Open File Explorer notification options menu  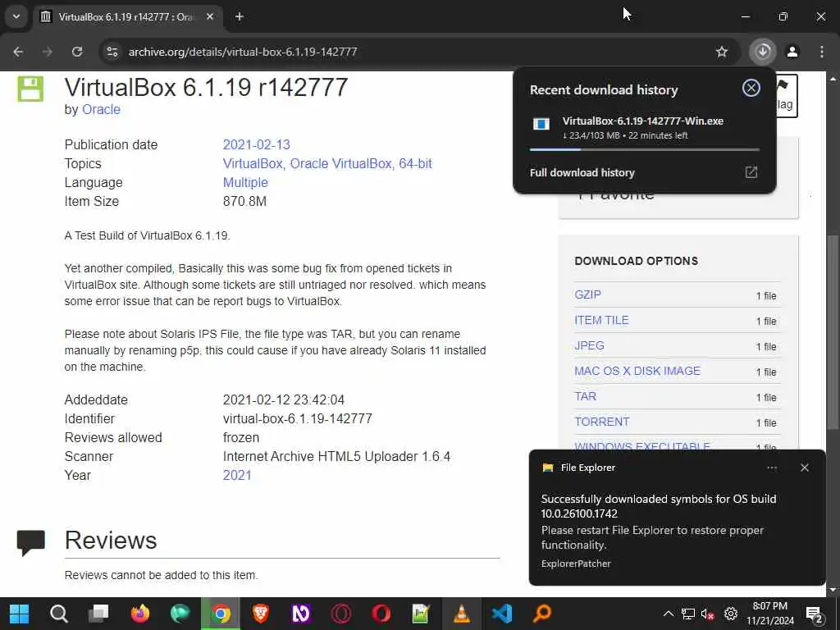point(771,468)
